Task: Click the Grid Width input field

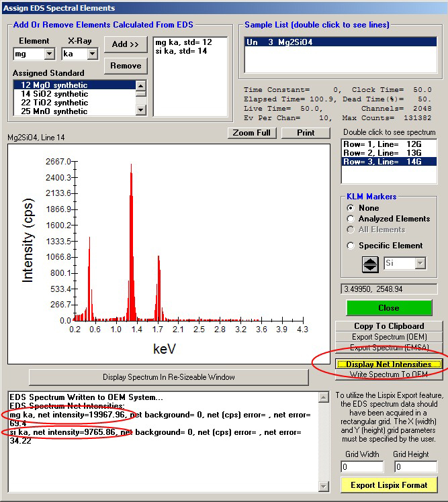Action: pos(362,467)
